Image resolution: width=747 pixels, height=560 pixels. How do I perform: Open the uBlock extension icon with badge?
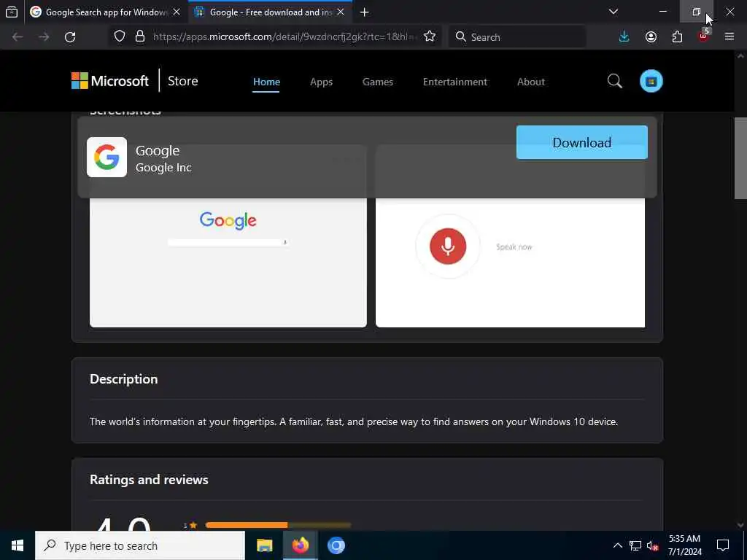point(704,35)
